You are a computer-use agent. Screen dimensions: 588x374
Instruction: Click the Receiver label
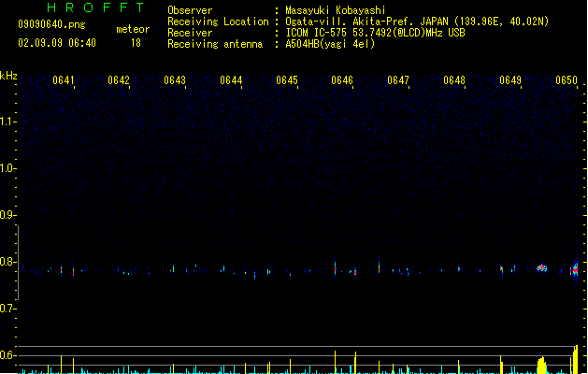click(190, 33)
